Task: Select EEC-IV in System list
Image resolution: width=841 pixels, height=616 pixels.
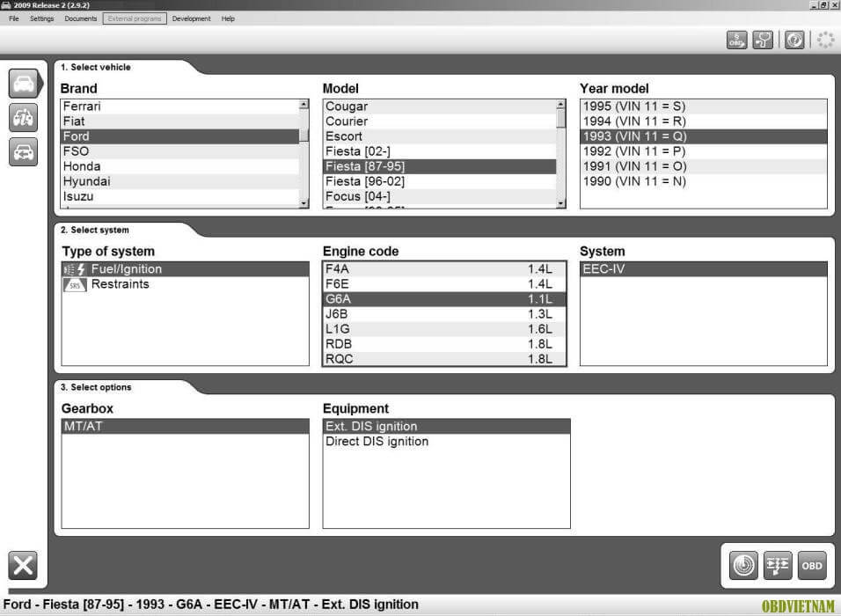Action: click(x=704, y=268)
